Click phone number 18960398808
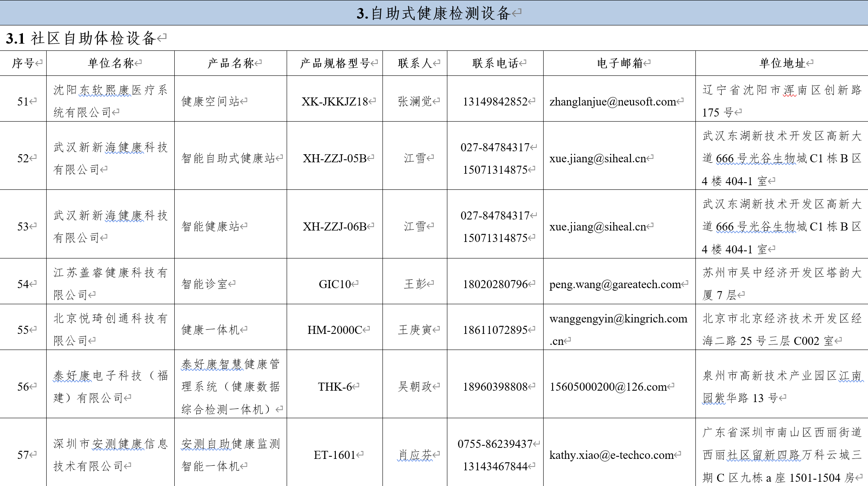Image resolution: width=868 pixels, height=486 pixels. [x=495, y=387]
